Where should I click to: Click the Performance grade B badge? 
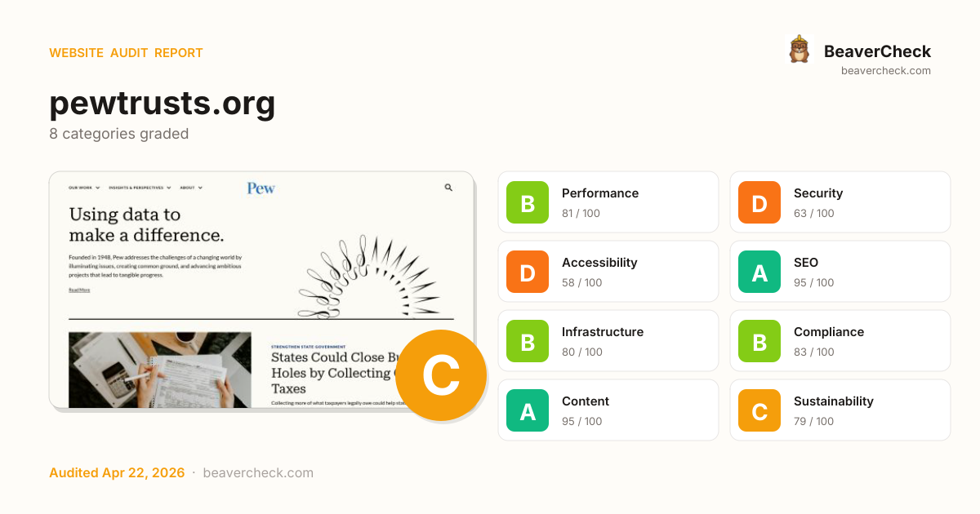tap(528, 202)
